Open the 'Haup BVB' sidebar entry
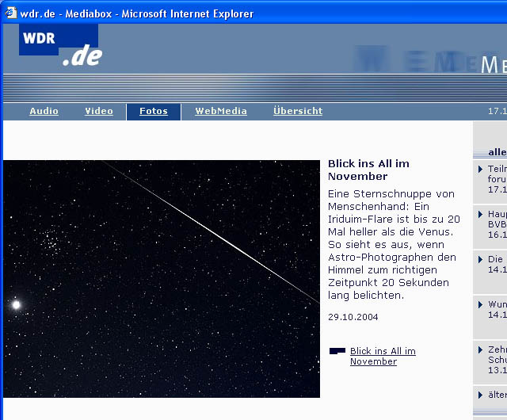This screenshot has width=507, height=420. 497,224
